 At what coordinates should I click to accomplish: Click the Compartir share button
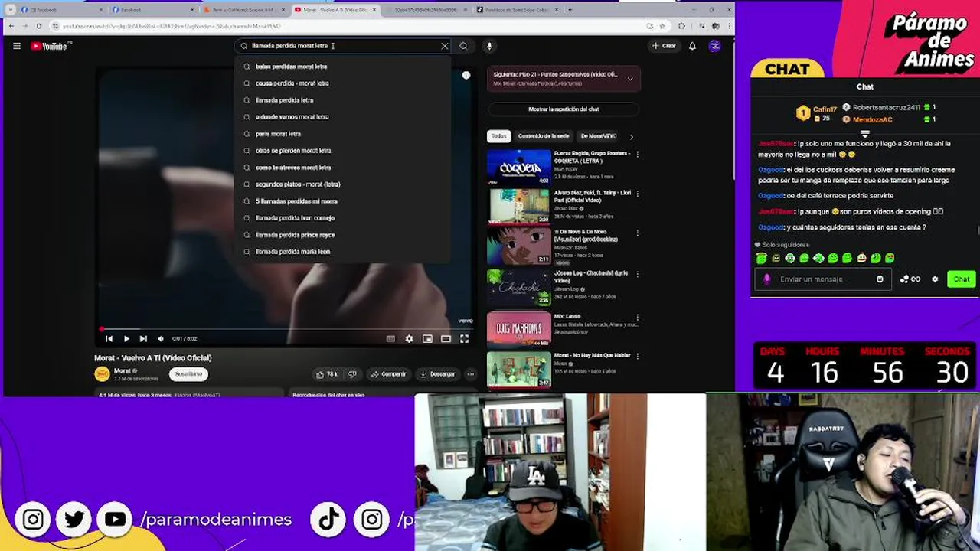pyautogui.click(x=388, y=374)
